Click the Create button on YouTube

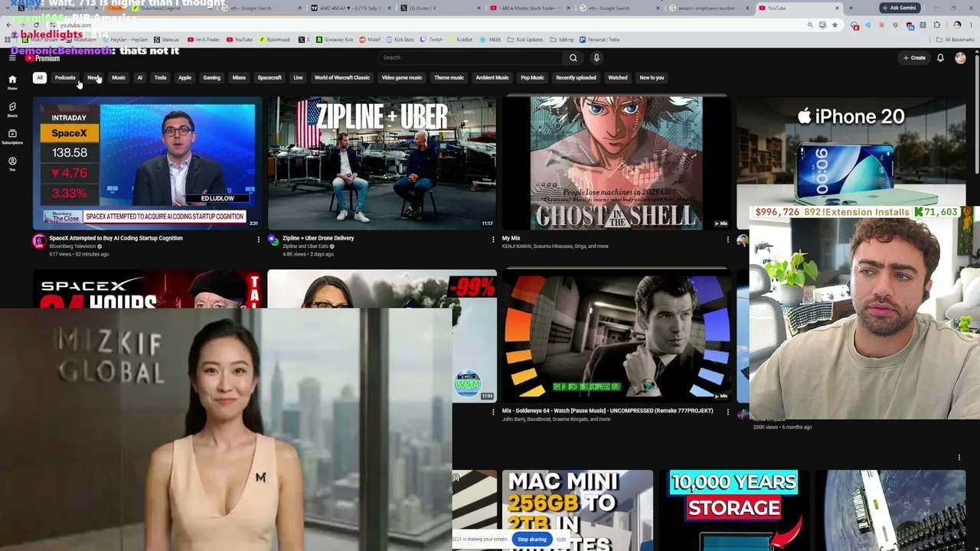click(914, 57)
